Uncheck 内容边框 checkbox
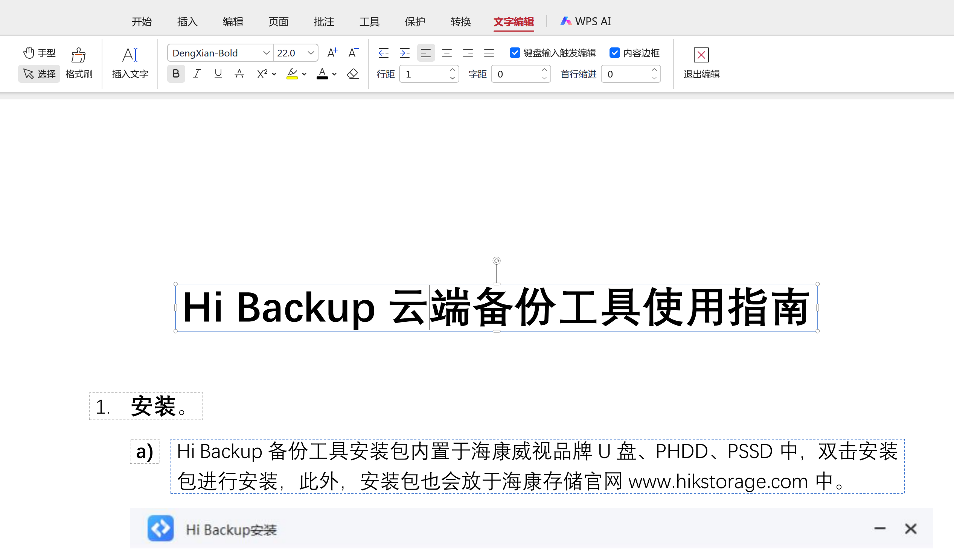 click(615, 53)
